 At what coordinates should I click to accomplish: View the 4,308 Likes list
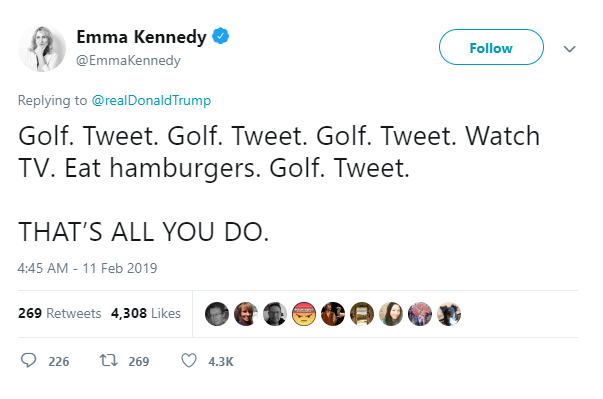pos(146,313)
